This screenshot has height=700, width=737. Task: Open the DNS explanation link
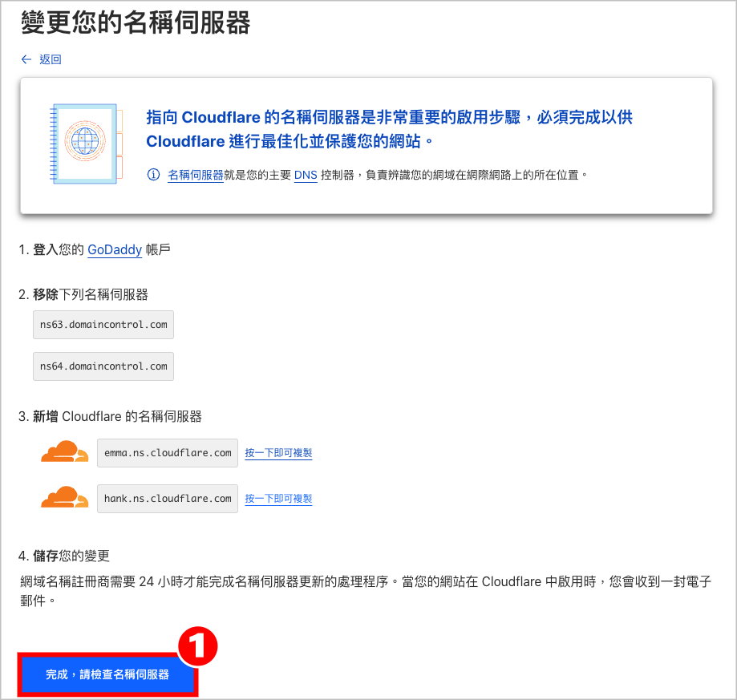point(306,176)
